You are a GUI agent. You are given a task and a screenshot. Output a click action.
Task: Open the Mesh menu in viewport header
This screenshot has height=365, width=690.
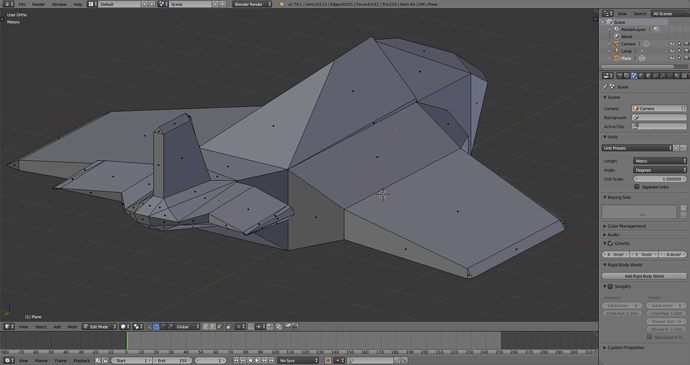(72, 327)
